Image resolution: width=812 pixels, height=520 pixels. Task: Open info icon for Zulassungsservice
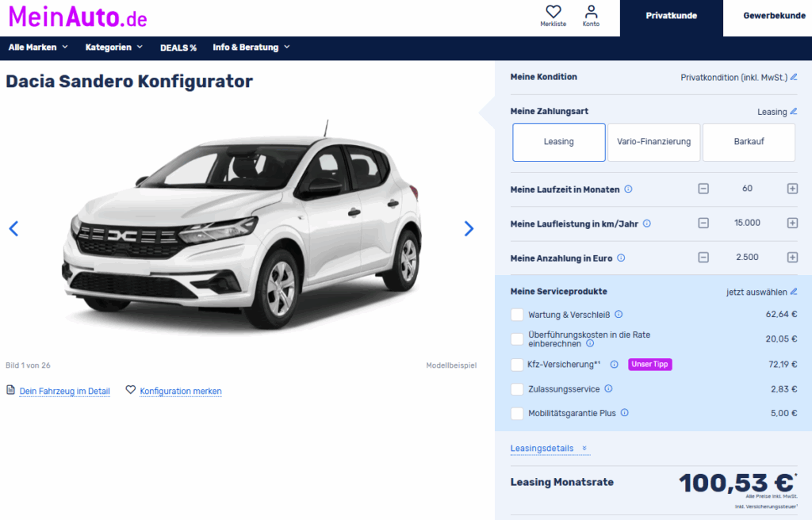[x=608, y=388]
